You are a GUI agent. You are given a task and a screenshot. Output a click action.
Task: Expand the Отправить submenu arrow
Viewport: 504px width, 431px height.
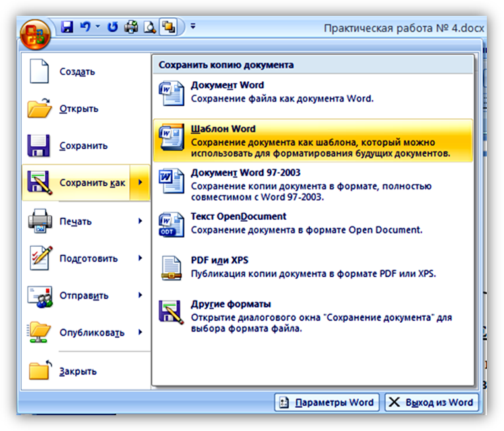pyautogui.click(x=140, y=295)
